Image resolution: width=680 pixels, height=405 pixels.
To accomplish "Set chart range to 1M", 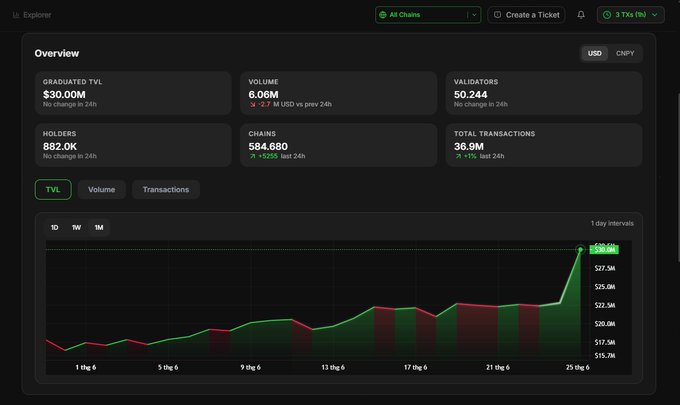I will 99,228.
